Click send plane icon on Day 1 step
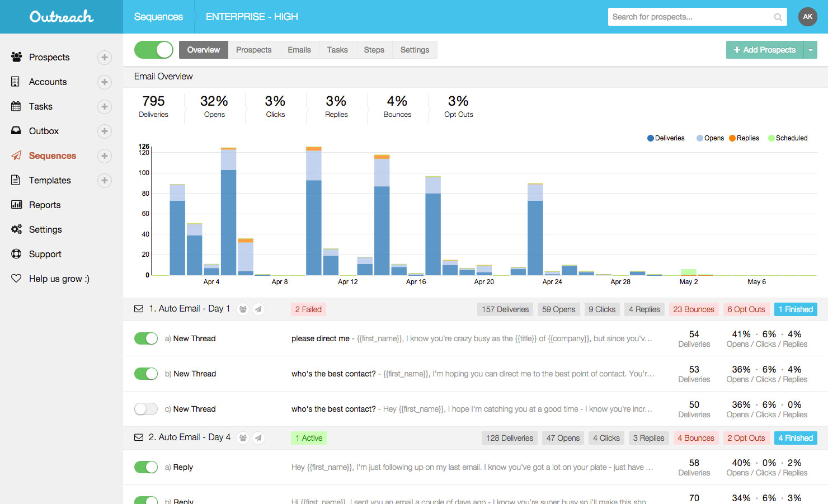828x504 pixels. click(258, 309)
